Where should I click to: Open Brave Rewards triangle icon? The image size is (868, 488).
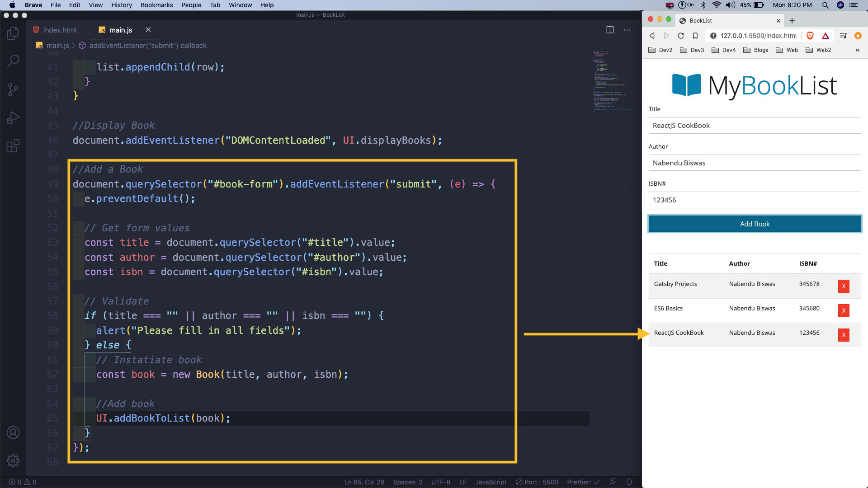pyautogui.click(x=826, y=36)
